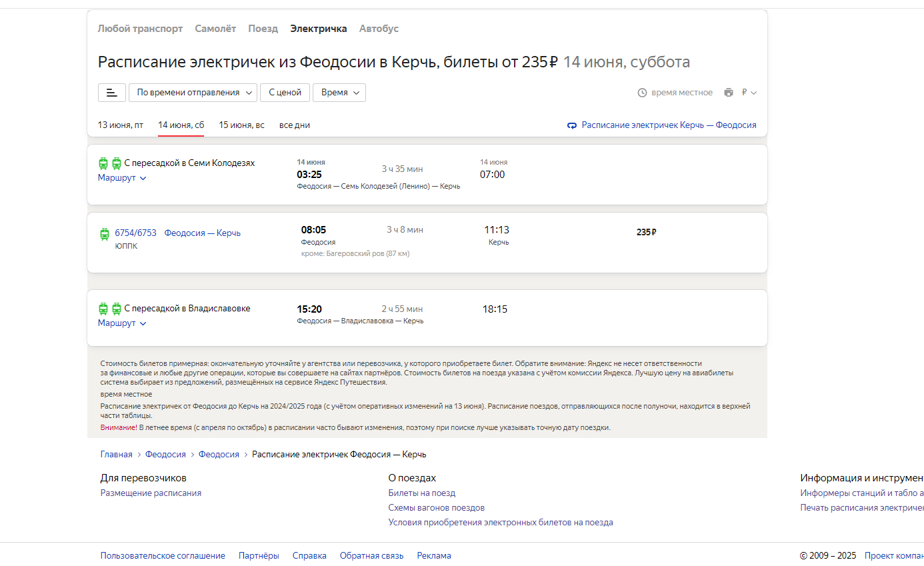The height and width of the screenshot is (566, 924).
Task: Click the train icons for Владиславовке transfer
Action: (110, 309)
